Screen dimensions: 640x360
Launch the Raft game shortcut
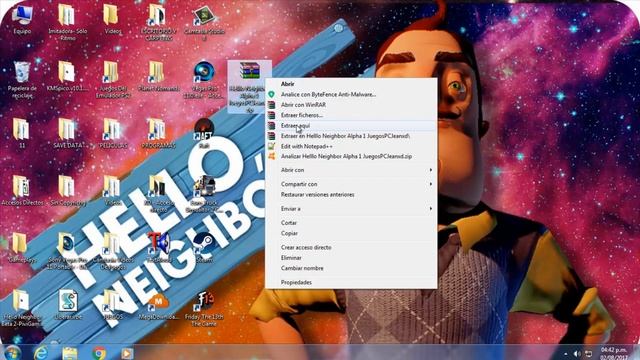[x=204, y=133]
